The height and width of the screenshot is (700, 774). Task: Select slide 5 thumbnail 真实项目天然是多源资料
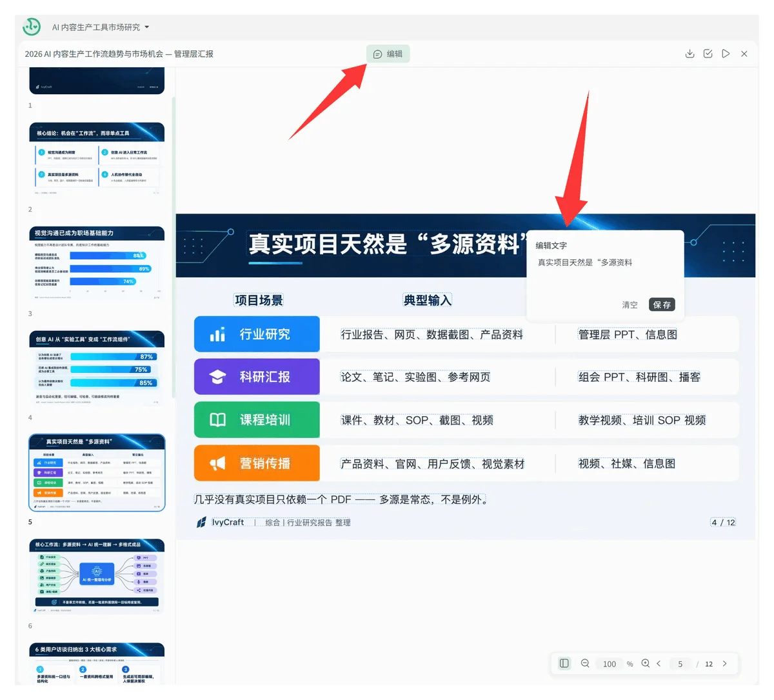tap(97, 473)
